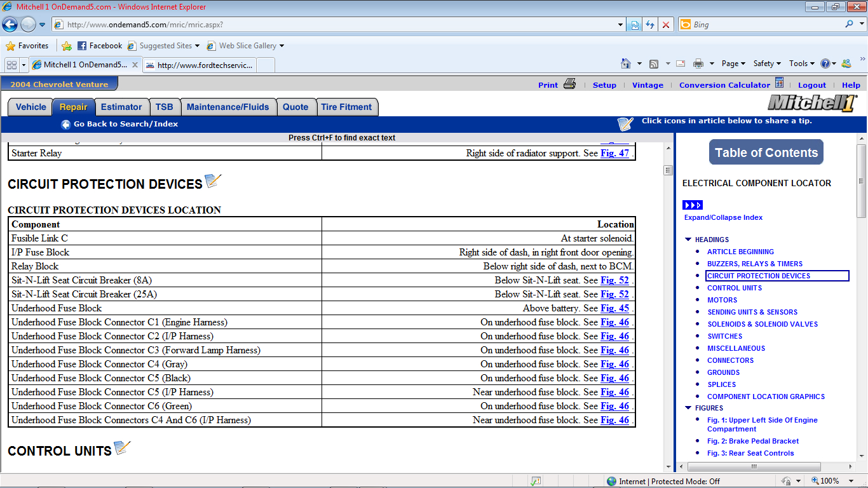The height and width of the screenshot is (488, 868).
Task: Click the Messenger people icon in command bar
Action: point(846,64)
